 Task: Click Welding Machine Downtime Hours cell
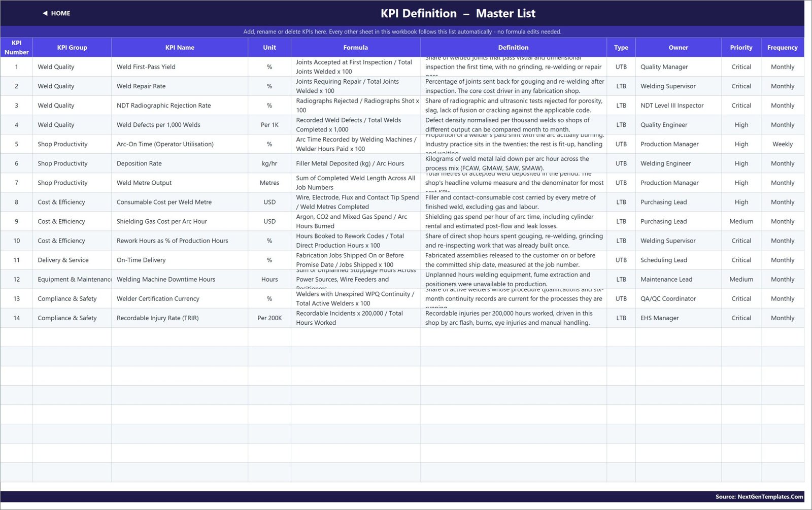[x=180, y=279]
